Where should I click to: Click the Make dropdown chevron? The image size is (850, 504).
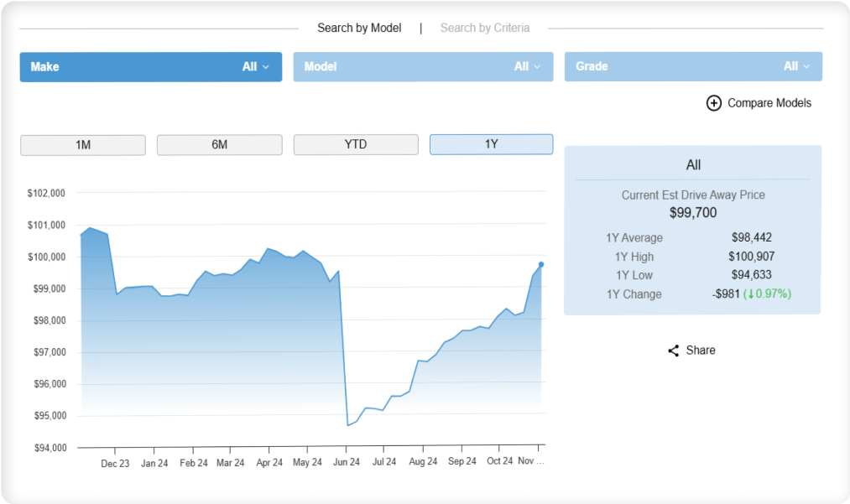(x=266, y=67)
